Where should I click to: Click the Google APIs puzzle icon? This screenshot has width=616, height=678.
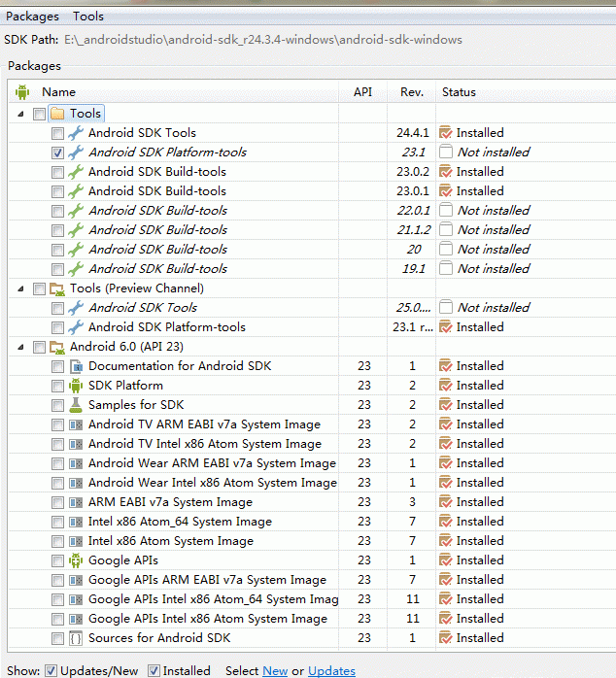tap(76, 560)
